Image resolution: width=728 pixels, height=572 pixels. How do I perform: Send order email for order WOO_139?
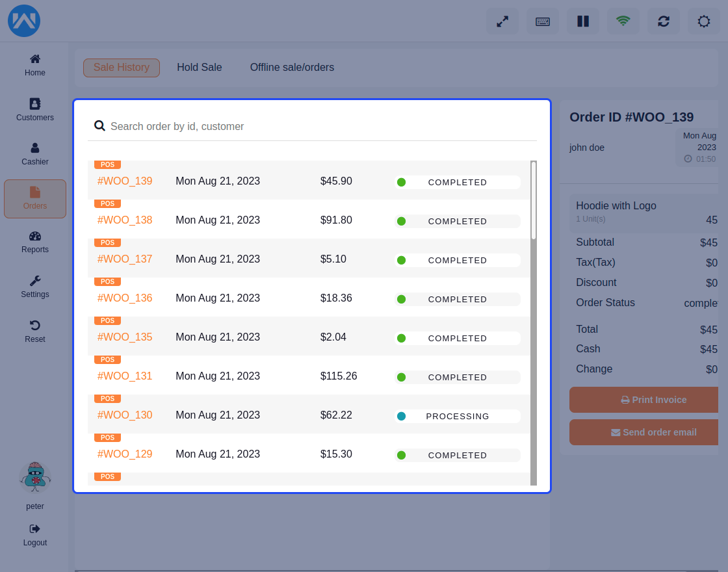643,432
